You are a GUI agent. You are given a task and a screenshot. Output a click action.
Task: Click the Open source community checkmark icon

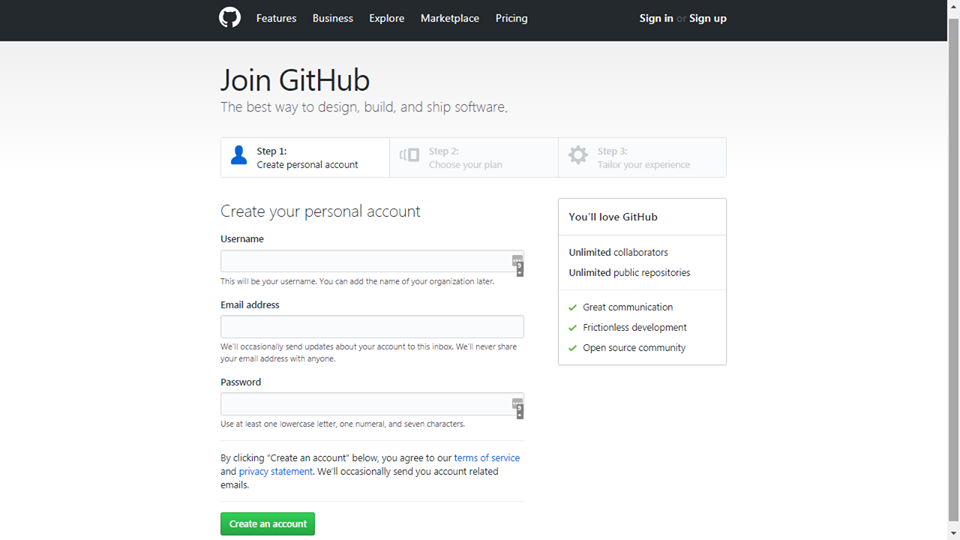pos(572,348)
